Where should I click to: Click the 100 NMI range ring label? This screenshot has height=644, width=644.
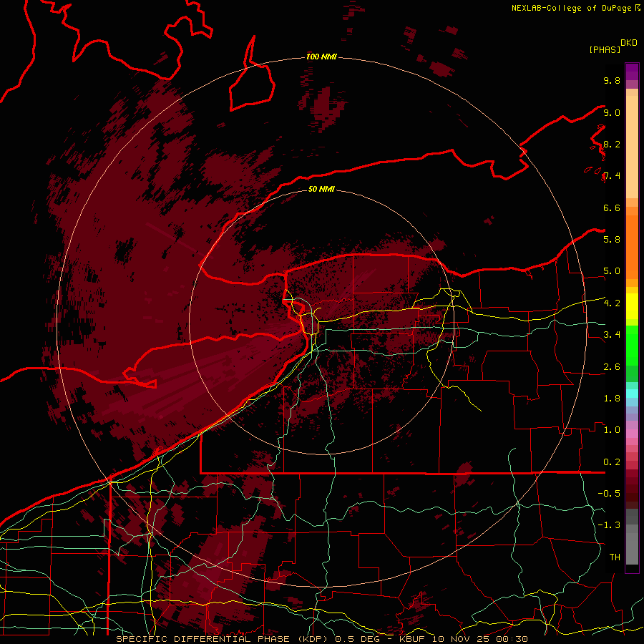pyautogui.click(x=321, y=57)
